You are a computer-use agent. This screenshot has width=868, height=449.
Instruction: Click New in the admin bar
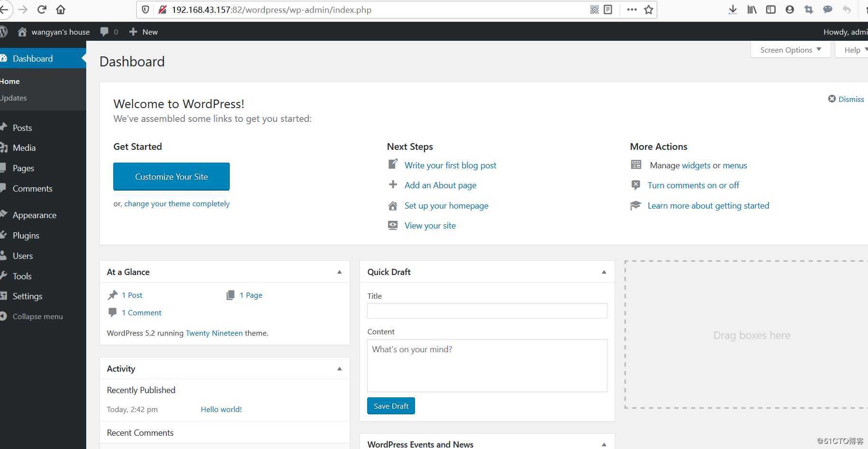pos(150,32)
